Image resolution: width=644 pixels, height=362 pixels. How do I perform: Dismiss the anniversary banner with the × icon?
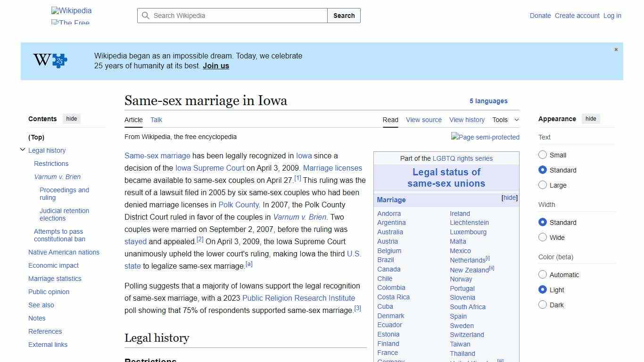coord(616,49)
